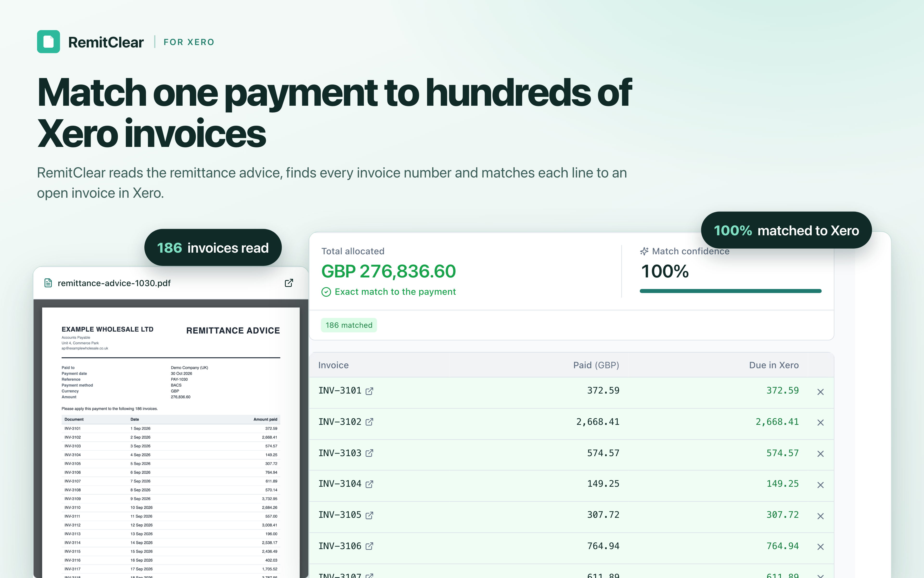Open INV-3104 in Xero via its link icon
This screenshot has width=924, height=578.
click(x=369, y=484)
